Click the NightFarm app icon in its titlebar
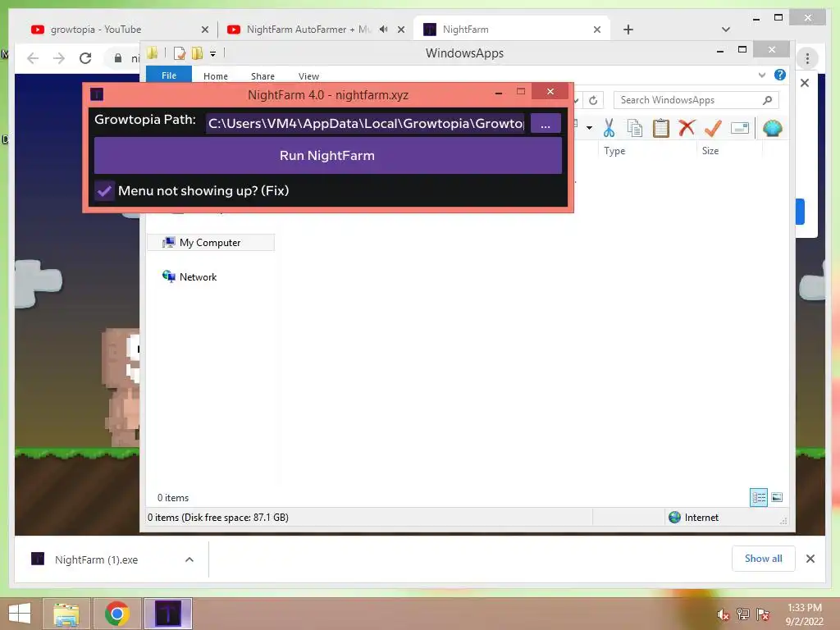 coord(97,95)
